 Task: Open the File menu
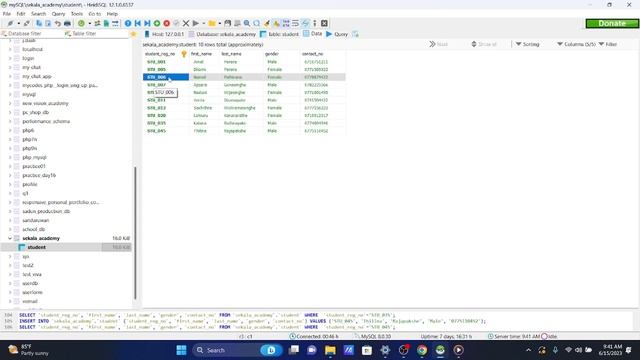click(7, 14)
